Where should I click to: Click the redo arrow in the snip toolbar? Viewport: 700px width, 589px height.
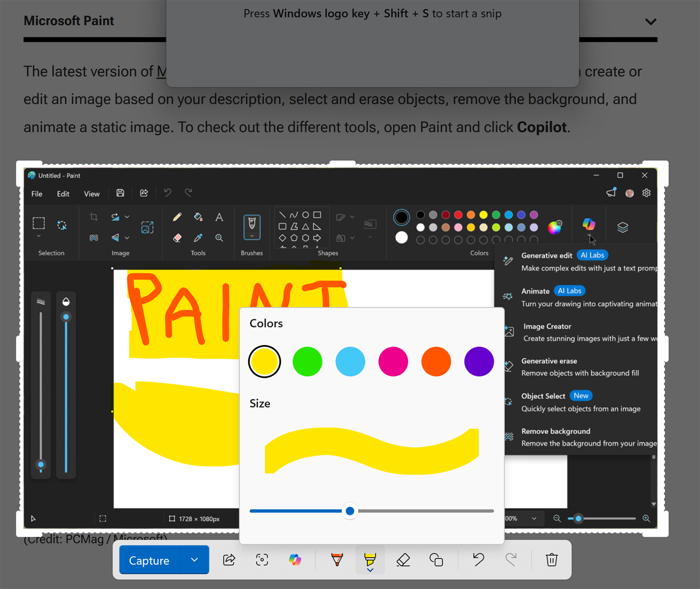(x=510, y=560)
